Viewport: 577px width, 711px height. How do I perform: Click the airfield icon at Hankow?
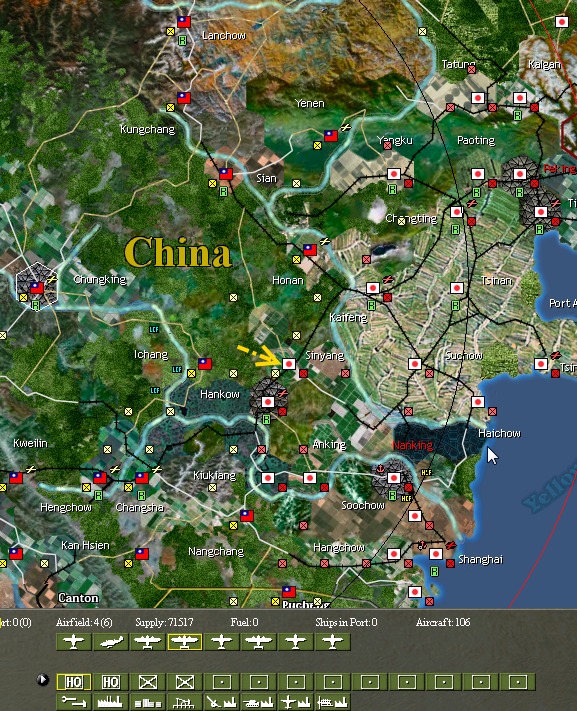(283, 393)
